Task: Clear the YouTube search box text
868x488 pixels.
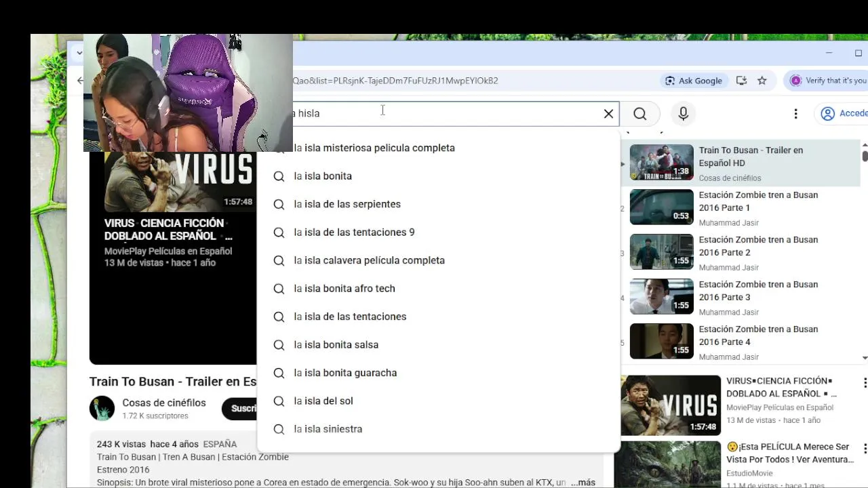Action: coord(608,114)
